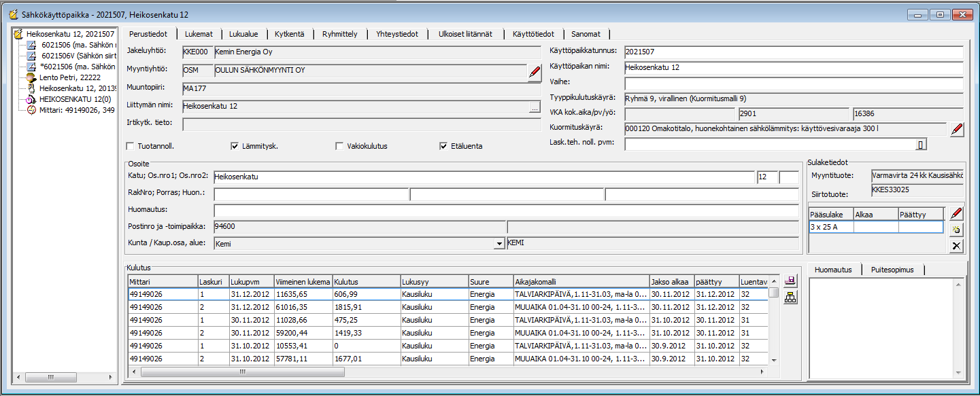Select tree item HEIKOSENKATU 12(0)
980x396 pixels.
coord(74,99)
